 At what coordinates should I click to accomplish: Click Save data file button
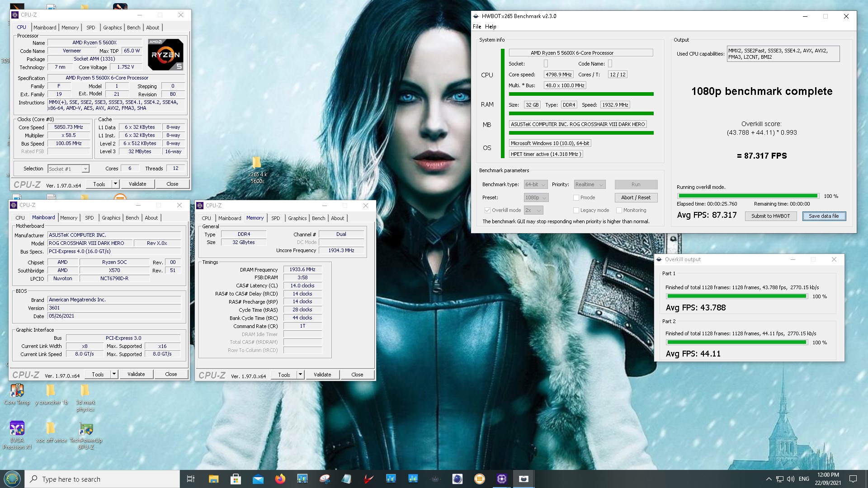point(824,216)
